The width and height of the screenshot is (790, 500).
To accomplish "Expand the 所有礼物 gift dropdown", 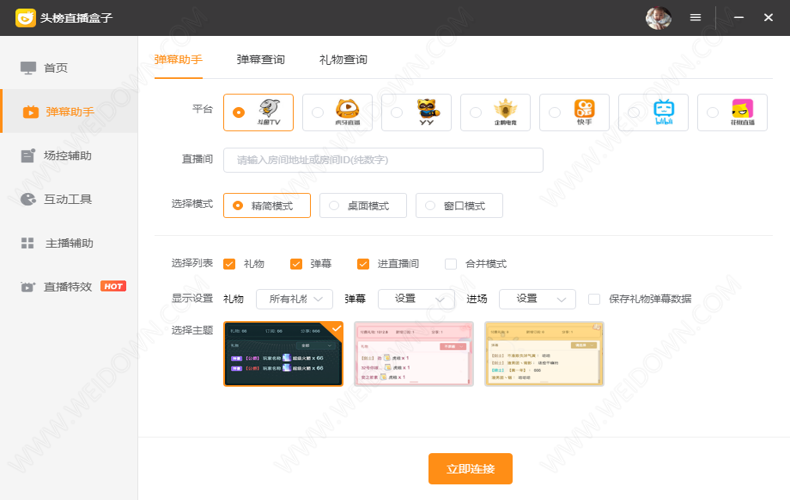I will [x=294, y=298].
